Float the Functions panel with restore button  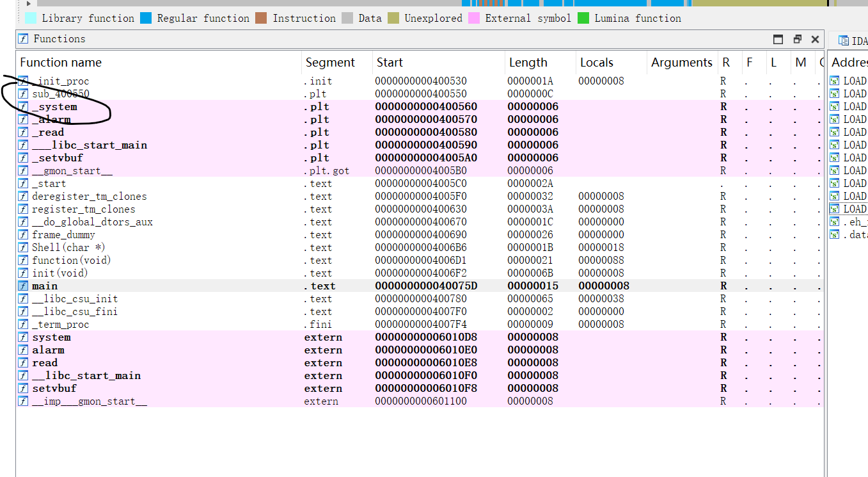point(797,39)
